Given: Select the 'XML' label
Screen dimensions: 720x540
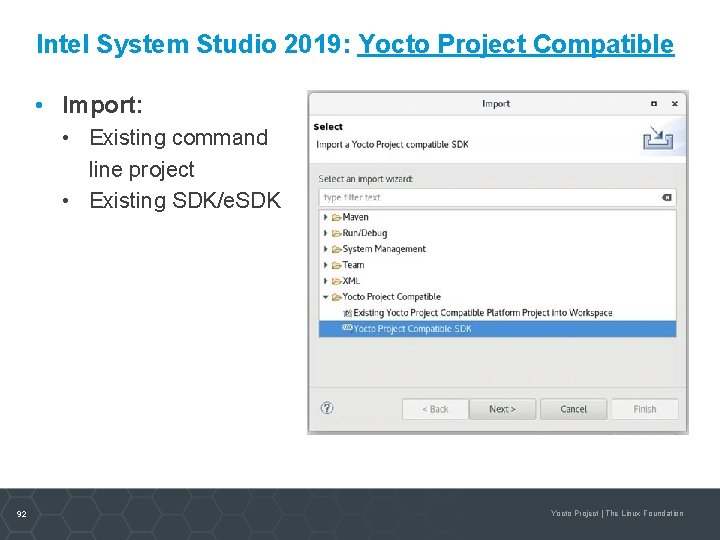Looking at the screenshot, I should (351, 281).
